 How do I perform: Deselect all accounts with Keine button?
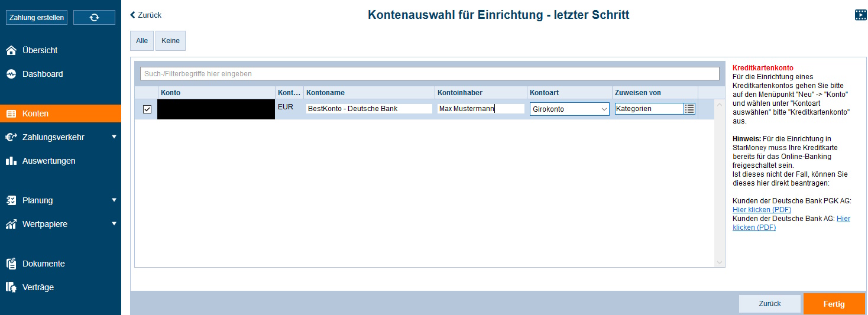tap(170, 41)
